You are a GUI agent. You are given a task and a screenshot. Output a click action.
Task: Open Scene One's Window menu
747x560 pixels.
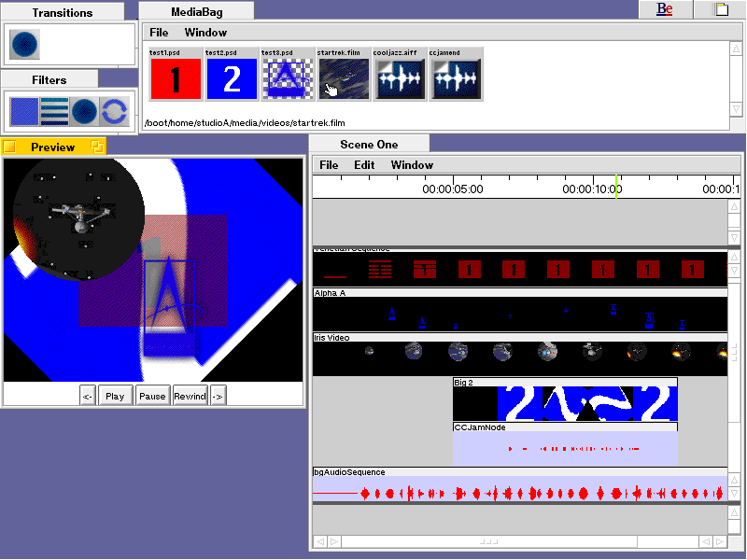click(x=412, y=165)
